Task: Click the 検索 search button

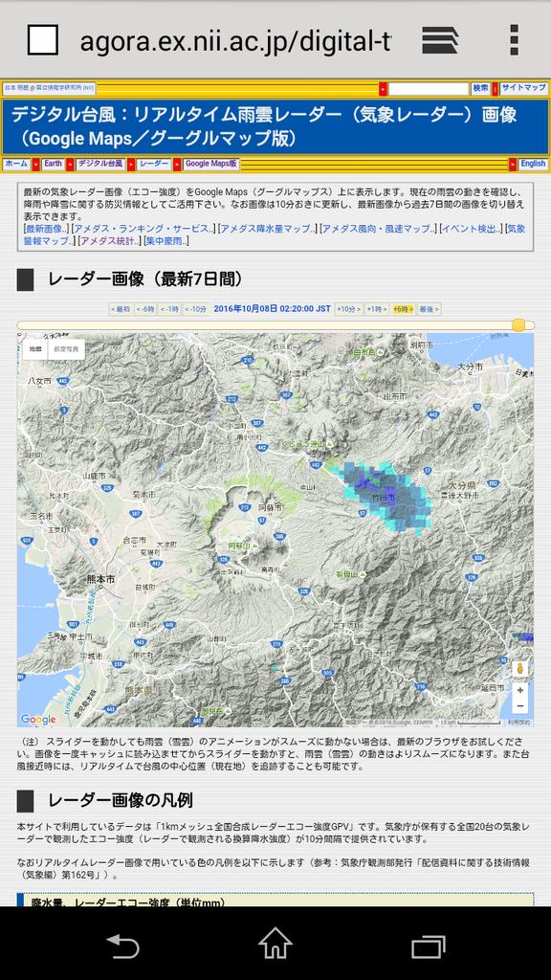Action: point(480,89)
